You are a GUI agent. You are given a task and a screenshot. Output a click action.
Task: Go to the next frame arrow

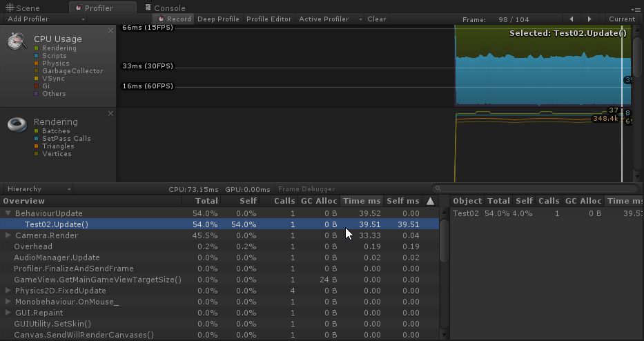[x=589, y=19]
